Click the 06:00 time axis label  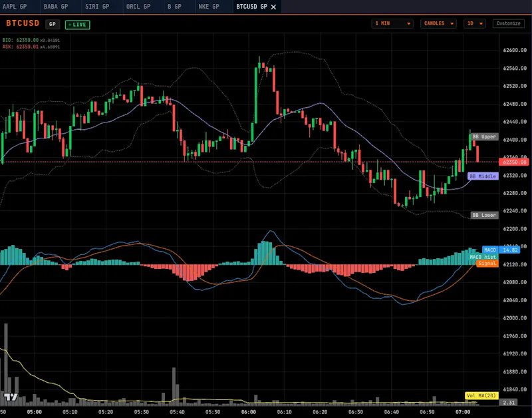click(x=249, y=412)
